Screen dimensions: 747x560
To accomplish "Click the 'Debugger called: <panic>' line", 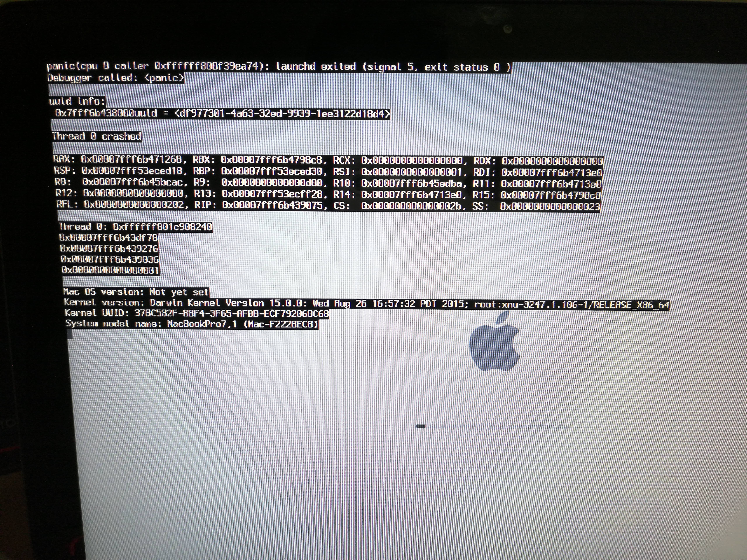I will pos(116,78).
